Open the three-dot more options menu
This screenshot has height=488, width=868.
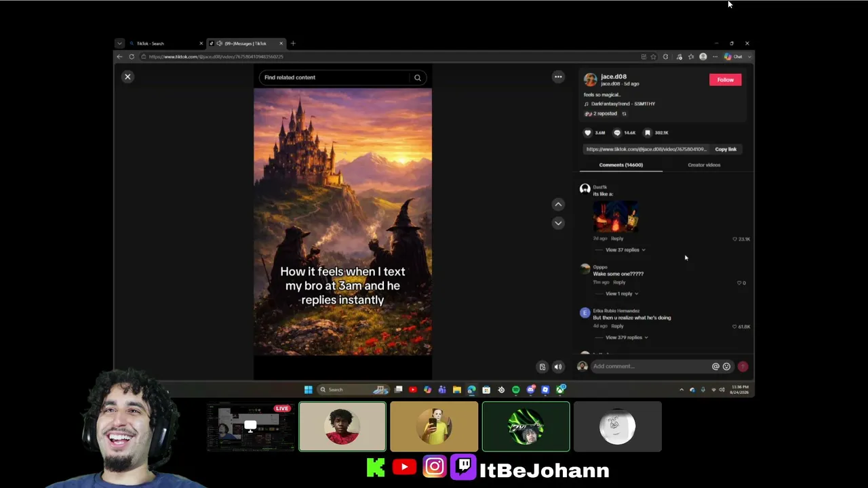point(558,77)
